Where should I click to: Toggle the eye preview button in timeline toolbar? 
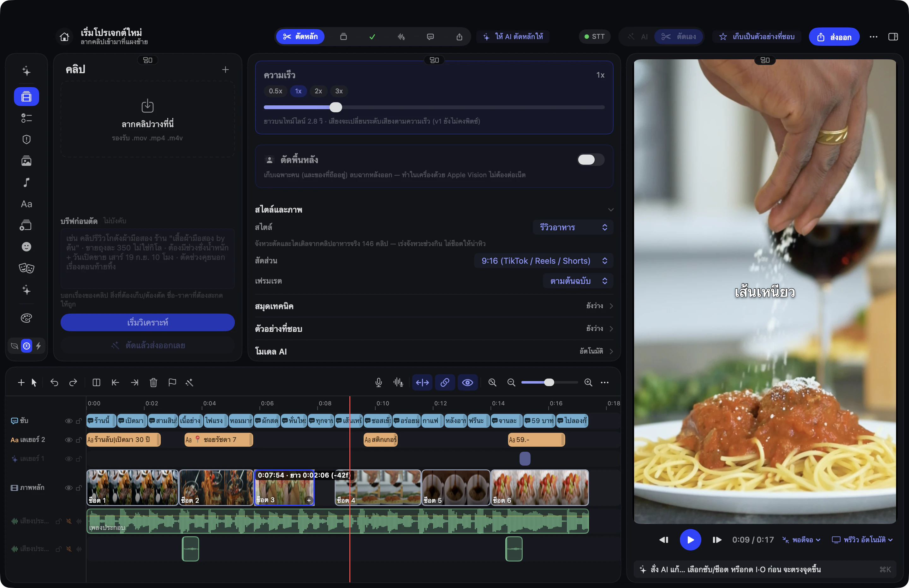tap(467, 382)
